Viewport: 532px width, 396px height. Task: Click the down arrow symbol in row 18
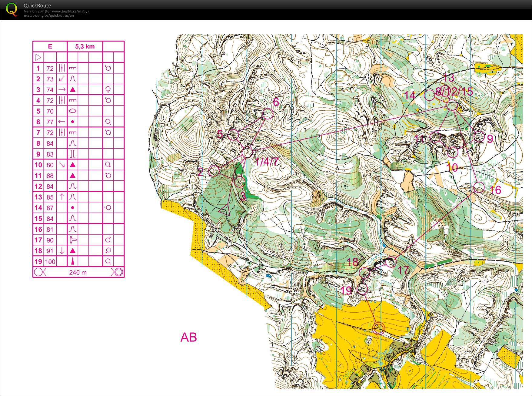(62, 251)
